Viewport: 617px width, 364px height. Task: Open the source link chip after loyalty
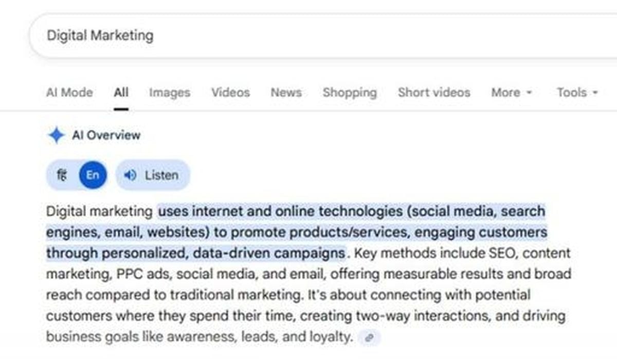370,338
